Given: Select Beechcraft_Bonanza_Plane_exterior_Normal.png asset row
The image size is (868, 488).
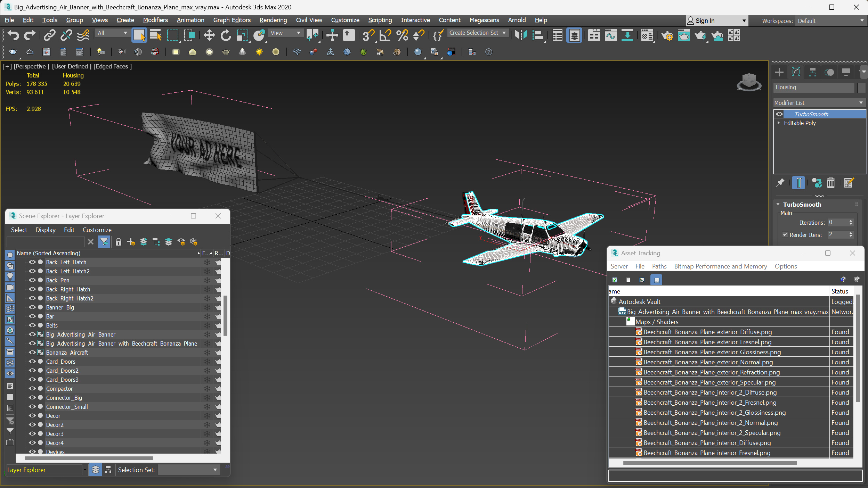Looking at the screenshot, I should (x=731, y=362).
